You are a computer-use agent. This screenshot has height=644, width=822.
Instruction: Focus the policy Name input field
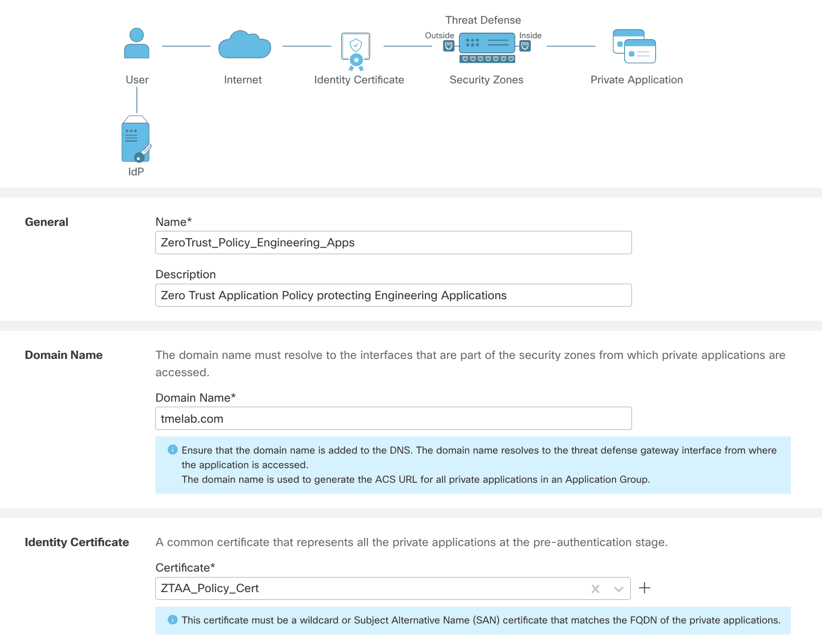coord(393,243)
